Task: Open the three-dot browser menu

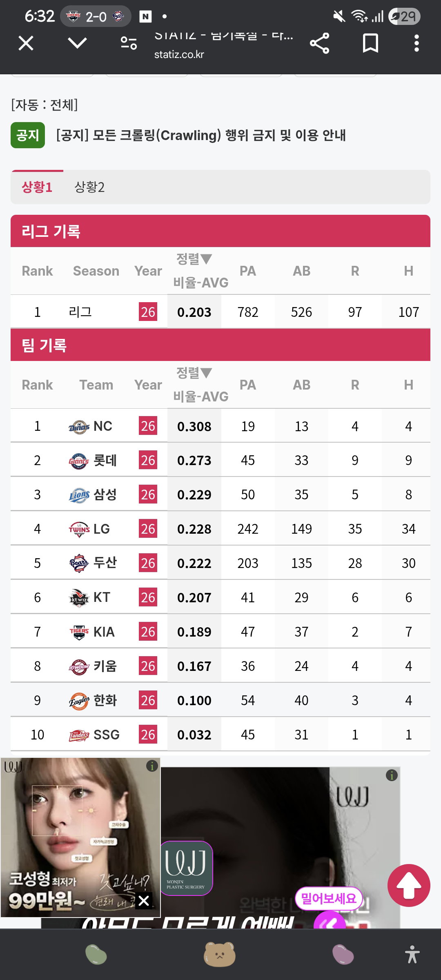Action: pyautogui.click(x=416, y=43)
